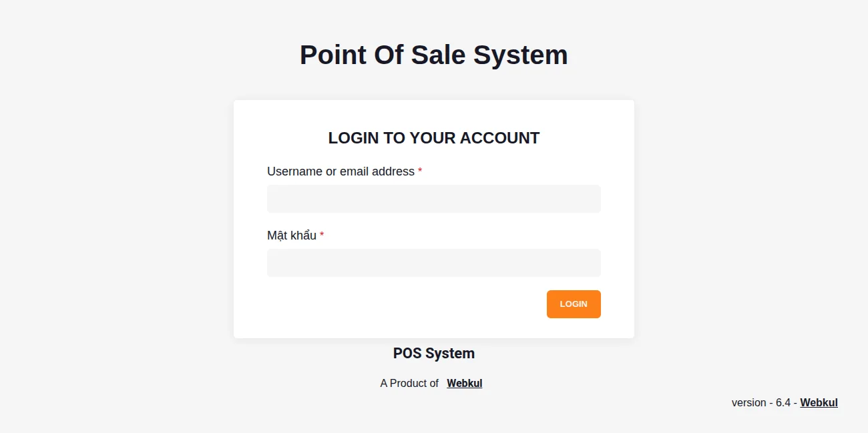Click the Mật khẩu field label
Screen dimensions: 868x433
pos(290,235)
